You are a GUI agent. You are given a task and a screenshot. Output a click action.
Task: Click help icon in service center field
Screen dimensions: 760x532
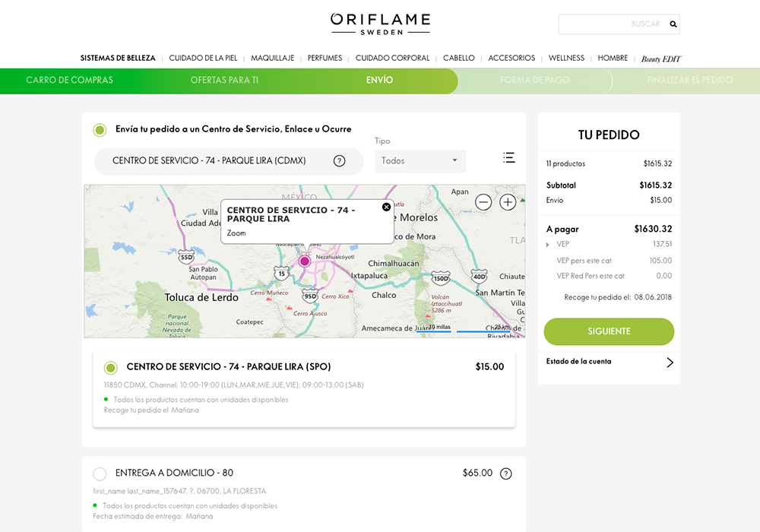pyautogui.click(x=339, y=161)
